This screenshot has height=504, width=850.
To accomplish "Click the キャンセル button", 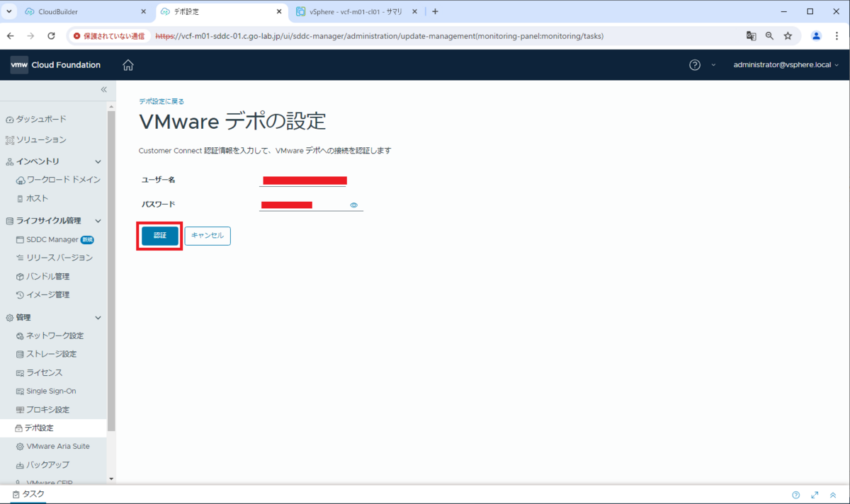I will tap(208, 236).
